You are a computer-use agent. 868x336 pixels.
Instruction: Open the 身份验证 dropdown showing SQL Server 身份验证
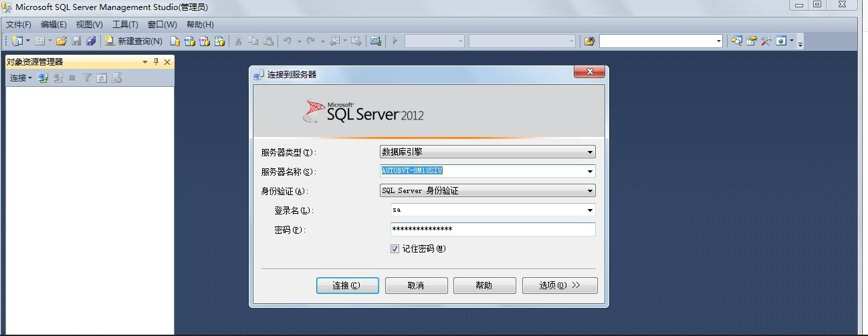(x=487, y=190)
